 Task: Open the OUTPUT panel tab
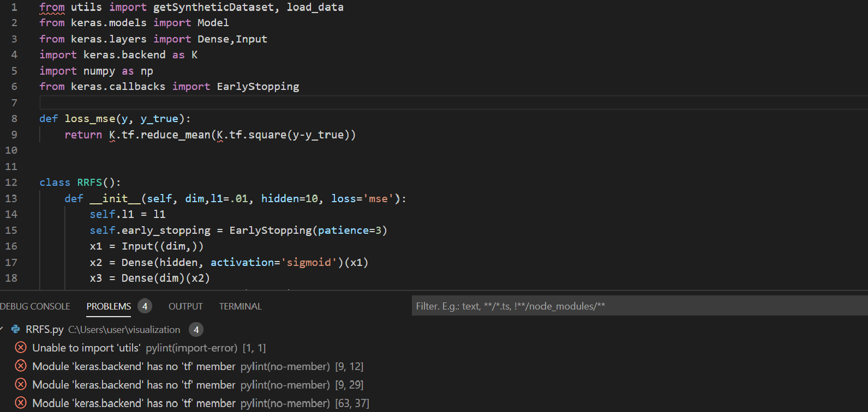point(185,306)
